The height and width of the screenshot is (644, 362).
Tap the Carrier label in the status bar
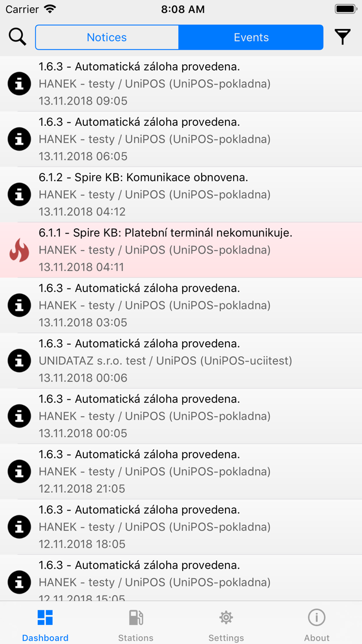pyautogui.click(x=24, y=9)
